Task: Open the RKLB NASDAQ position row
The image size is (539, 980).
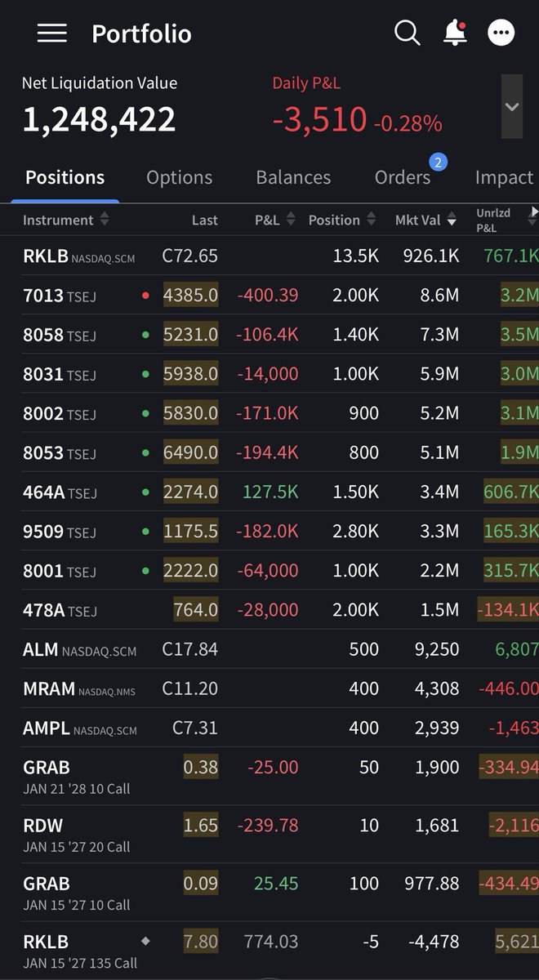Action: pos(269,256)
